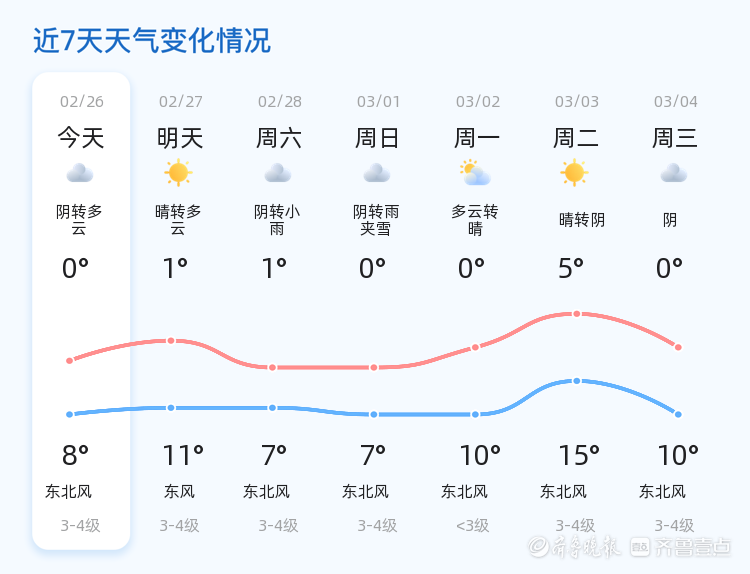The width and height of the screenshot is (750, 574).
Task: Click the 03/04 date label
Action: pyautogui.click(x=676, y=102)
